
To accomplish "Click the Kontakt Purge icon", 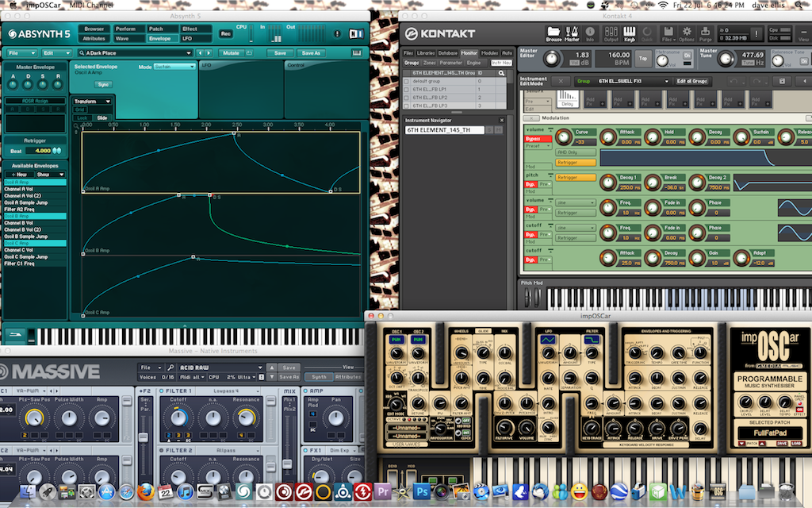I will click(705, 34).
